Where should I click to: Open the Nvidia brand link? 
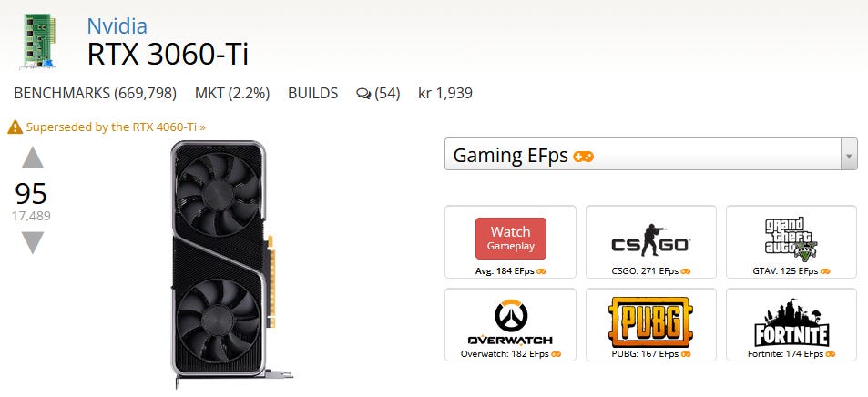click(x=117, y=26)
